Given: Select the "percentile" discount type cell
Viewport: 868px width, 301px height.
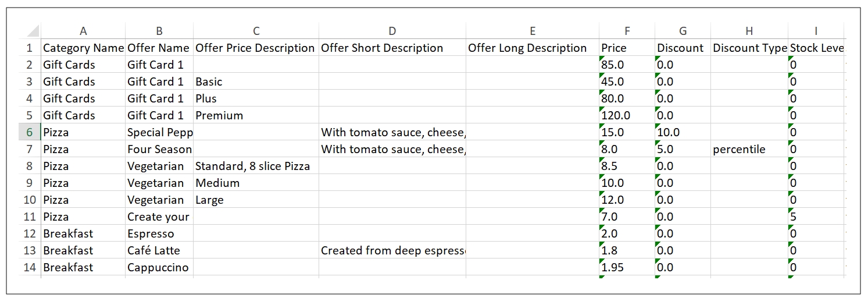Looking at the screenshot, I should (749, 149).
